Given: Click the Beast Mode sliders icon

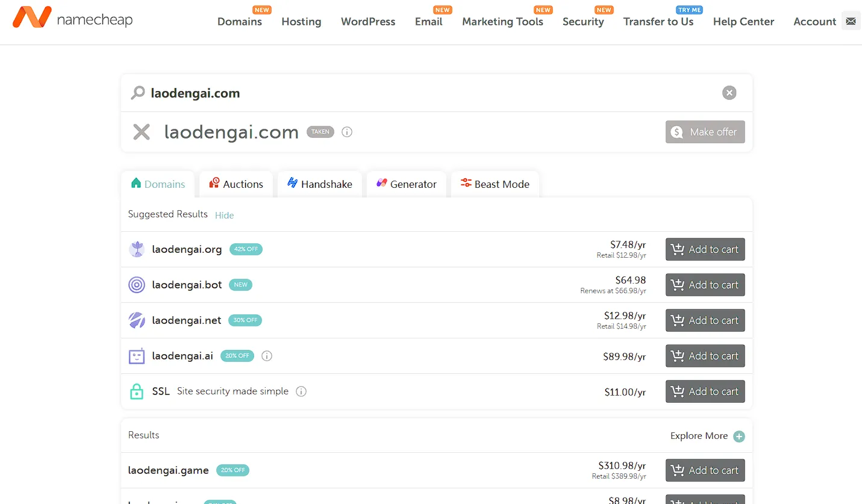Looking at the screenshot, I should pos(466,183).
